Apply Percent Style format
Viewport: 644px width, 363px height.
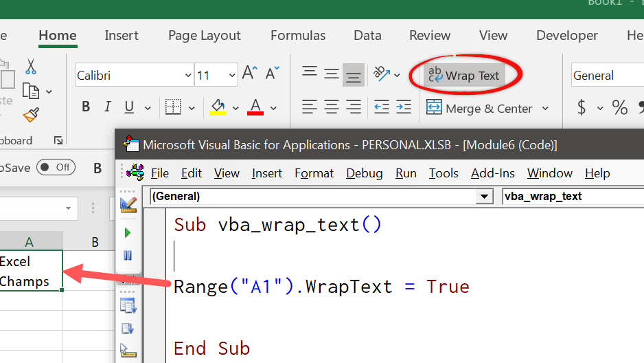point(619,108)
